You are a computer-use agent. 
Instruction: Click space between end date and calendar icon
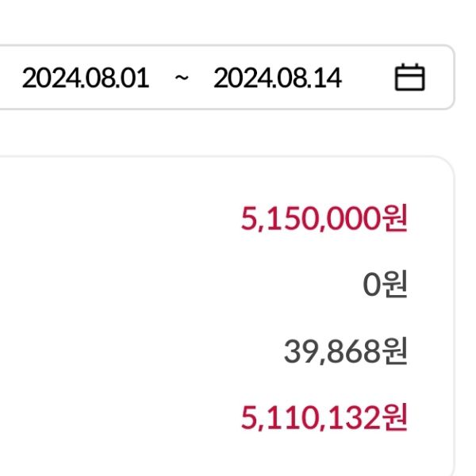pyautogui.click(x=369, y=79)
